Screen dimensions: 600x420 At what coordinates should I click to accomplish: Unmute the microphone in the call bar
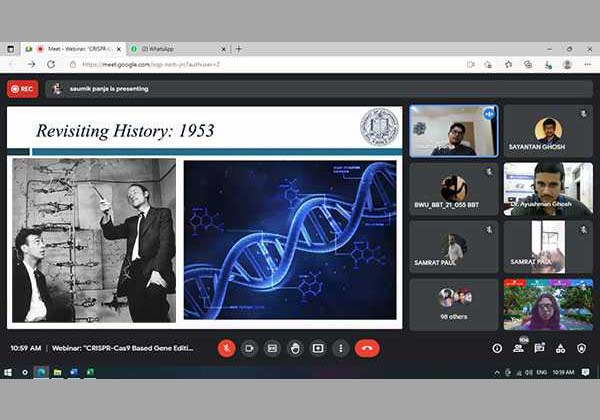[227, 348]
